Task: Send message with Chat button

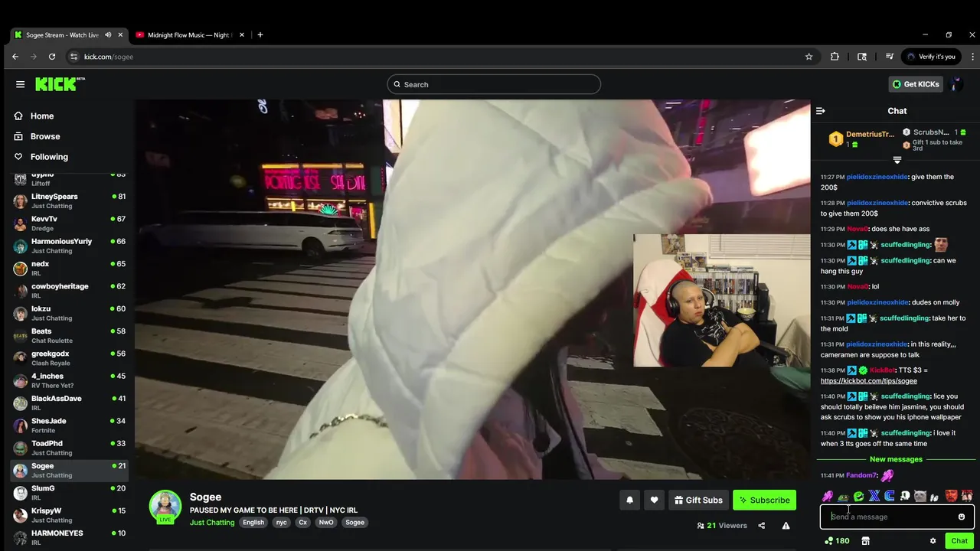Action: (x=959, y=541)
